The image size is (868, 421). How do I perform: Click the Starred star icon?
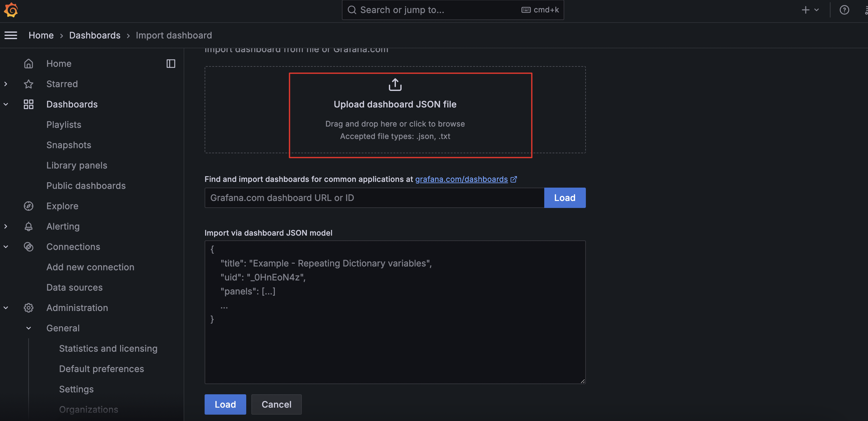coord(29,84)
